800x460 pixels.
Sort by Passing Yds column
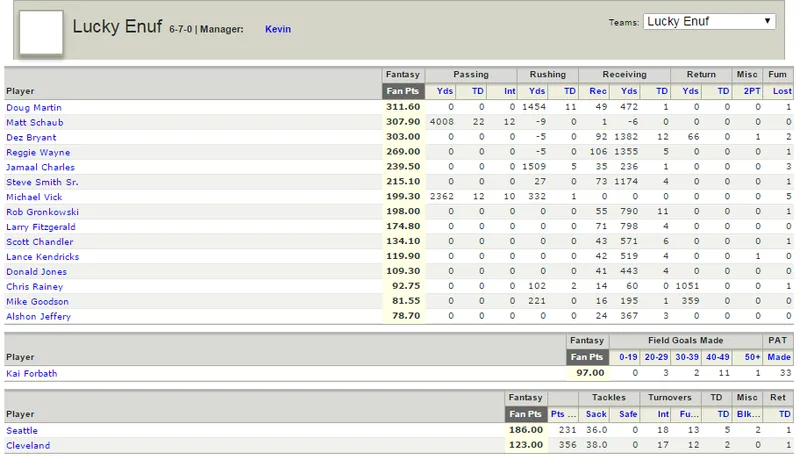click(x=445, y=91)
